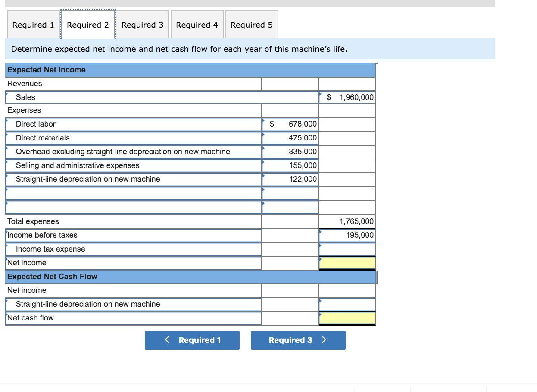Click the triangle next to Net cash flow

pos(6,315)
